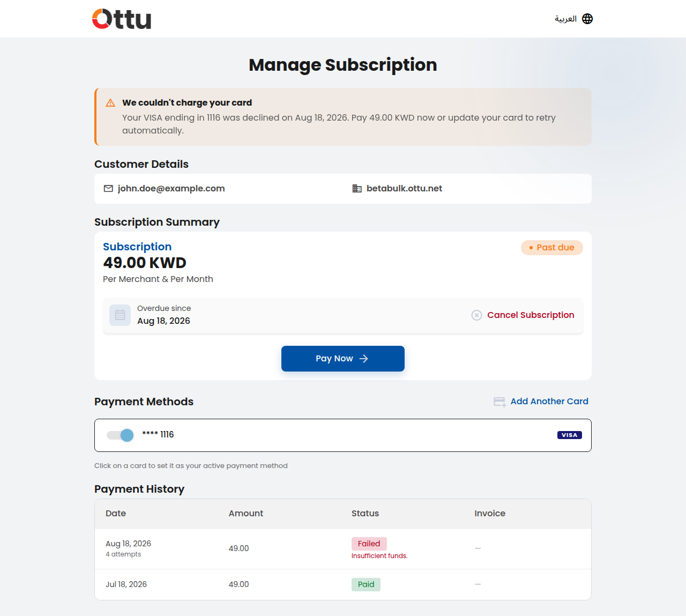
Task: Click the warning triangle alert icon
Action: click(x=110, y=102)
